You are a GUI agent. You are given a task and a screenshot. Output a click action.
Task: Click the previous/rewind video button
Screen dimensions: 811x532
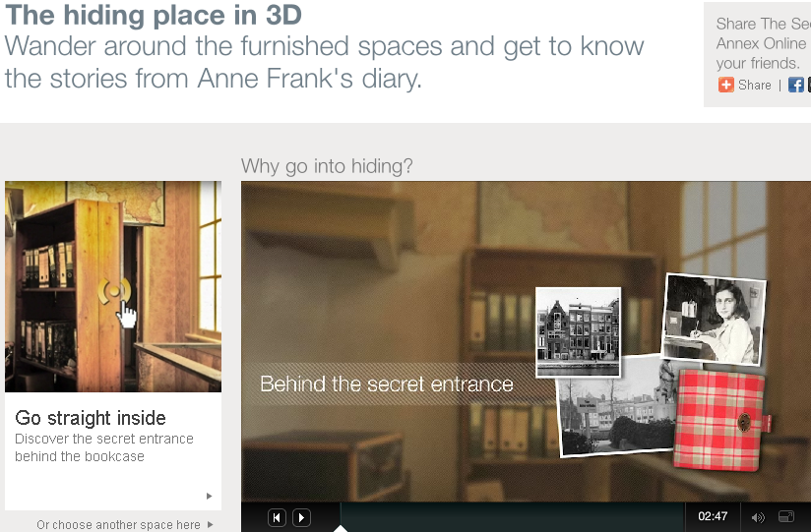(x=277, y=517)
